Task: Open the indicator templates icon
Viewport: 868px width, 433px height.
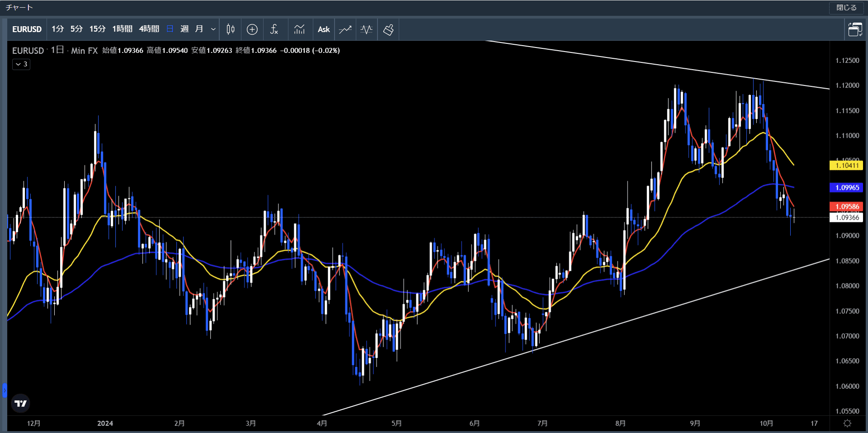Action: point(299,29)
